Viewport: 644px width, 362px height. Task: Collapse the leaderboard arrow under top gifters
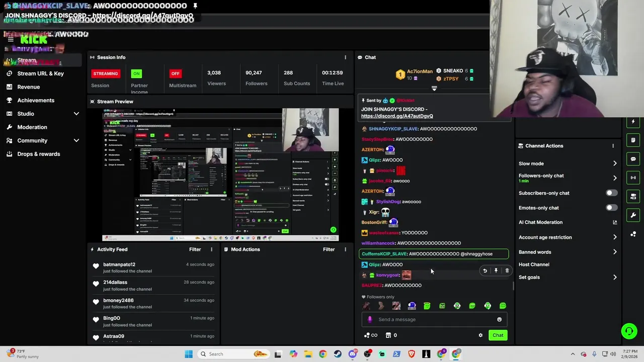click(434, 88)
